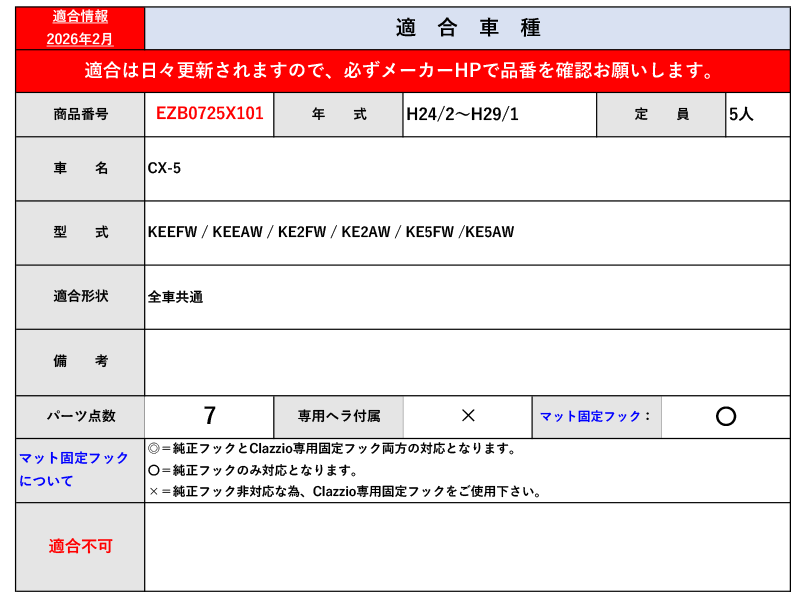Screen dimensions: 800x599
Task: Select the year range H24/2～H29/1
Action: coord(462,114)
